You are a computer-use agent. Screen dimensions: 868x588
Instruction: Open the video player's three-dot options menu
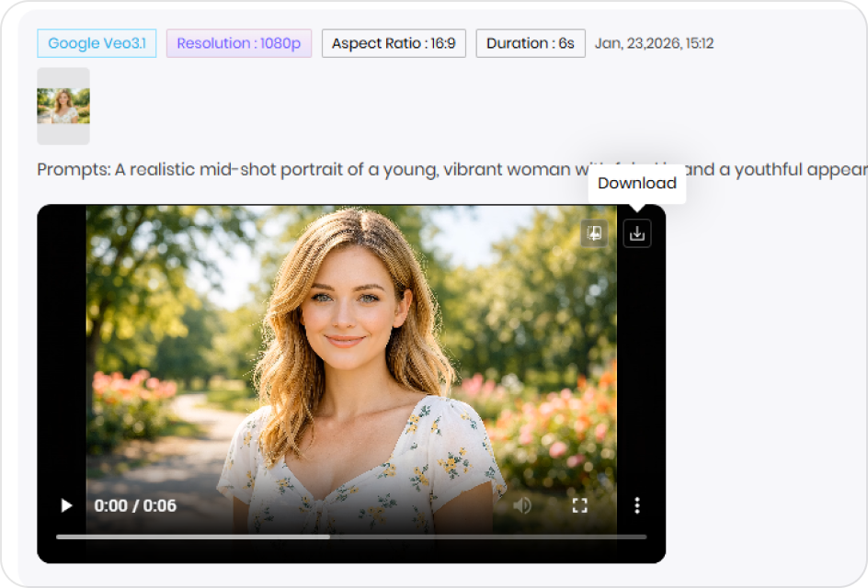(x=636, y=504)
